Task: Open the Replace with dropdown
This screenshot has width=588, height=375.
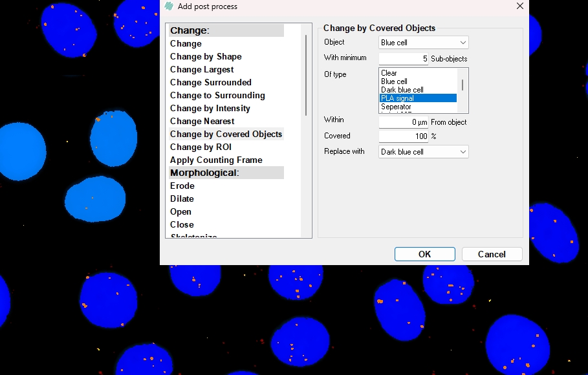Action: 424,151
